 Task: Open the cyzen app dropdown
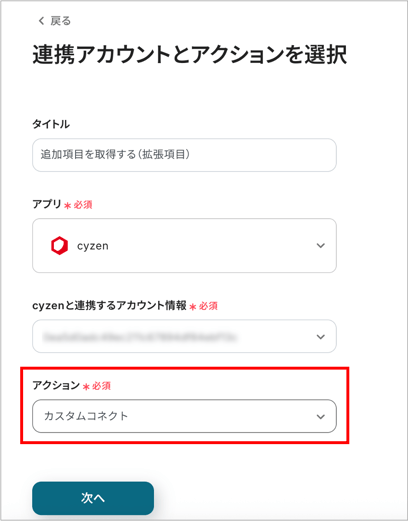pos(184,246)
